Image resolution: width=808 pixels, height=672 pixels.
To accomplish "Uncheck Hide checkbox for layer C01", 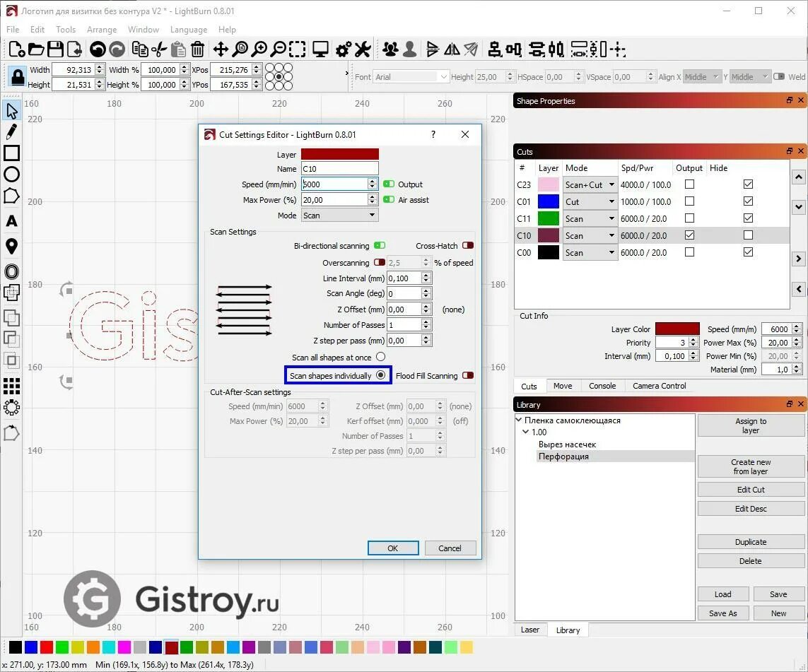I will 748,201.
